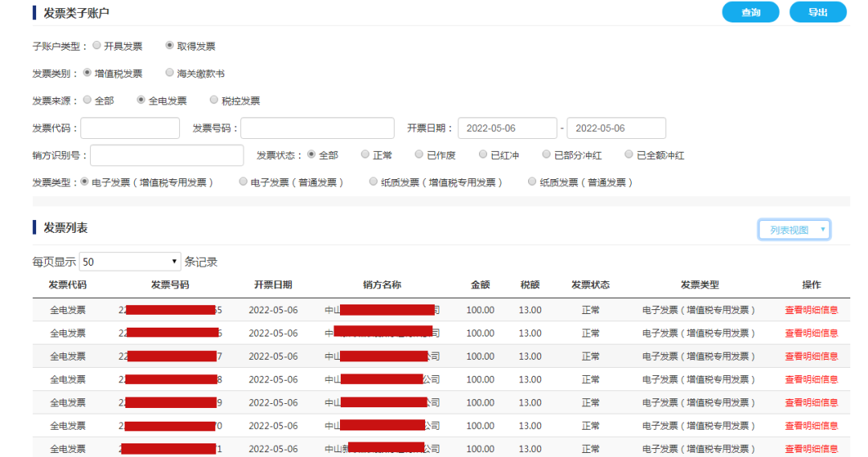868x457 pixels.
Task: Set invoice status to 已作废
Action: (419, 154)
